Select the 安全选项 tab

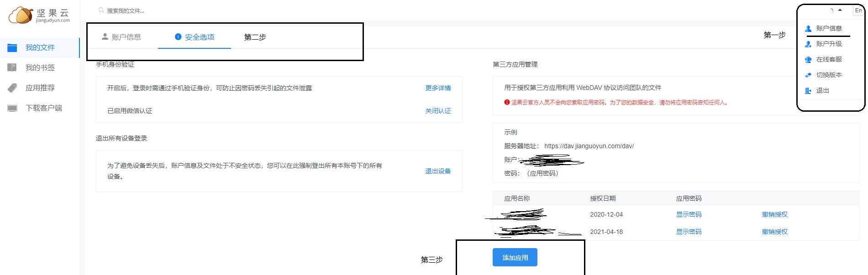[195, 37]
